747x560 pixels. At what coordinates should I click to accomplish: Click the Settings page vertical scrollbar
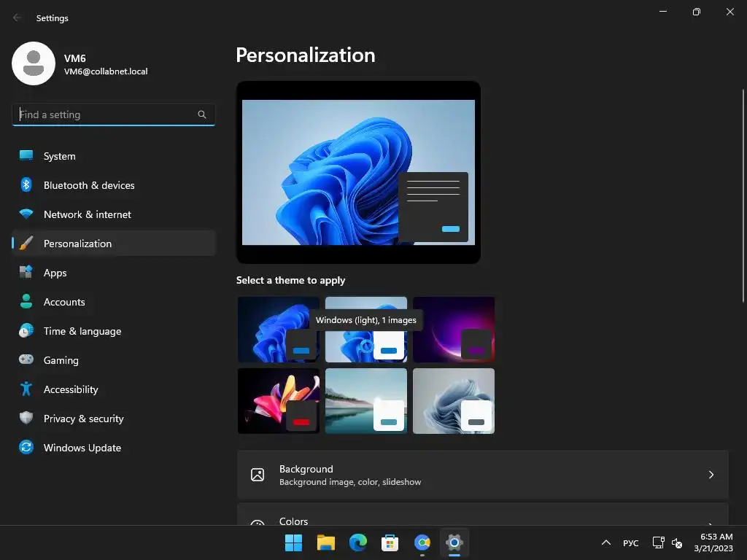(x=743, y=195)
